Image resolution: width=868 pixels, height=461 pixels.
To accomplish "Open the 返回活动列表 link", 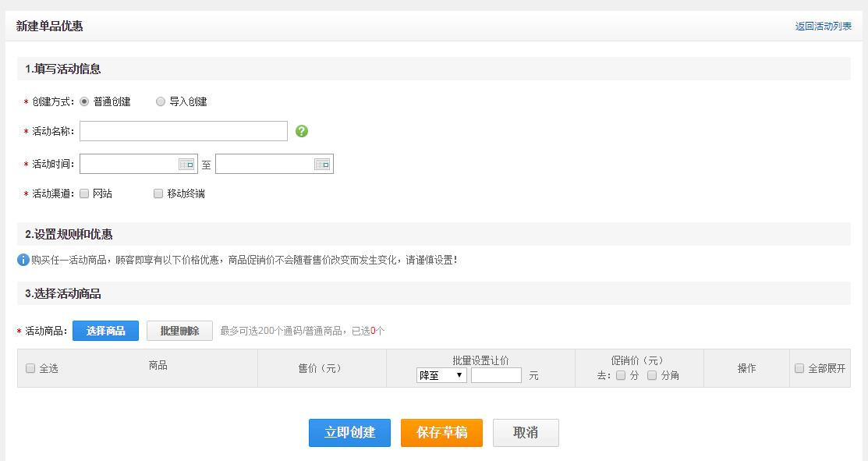I will click(824, 26).
